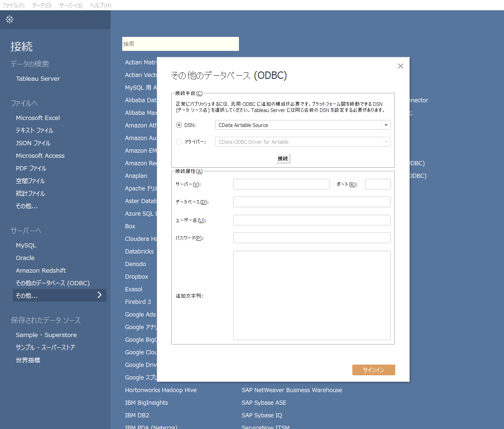Choose Microsoft Access connection
The width and height of the screenshot is (504, 429).
40,155
